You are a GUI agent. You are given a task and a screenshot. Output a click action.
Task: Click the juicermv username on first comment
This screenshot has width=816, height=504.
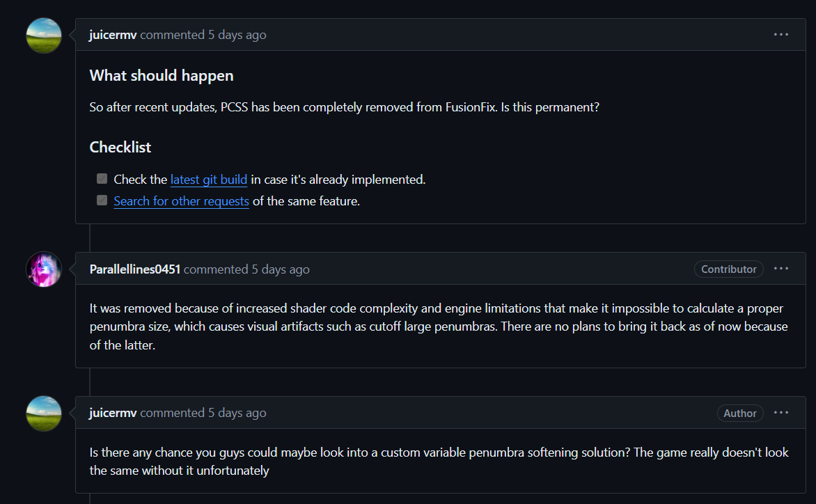(113, 35)
